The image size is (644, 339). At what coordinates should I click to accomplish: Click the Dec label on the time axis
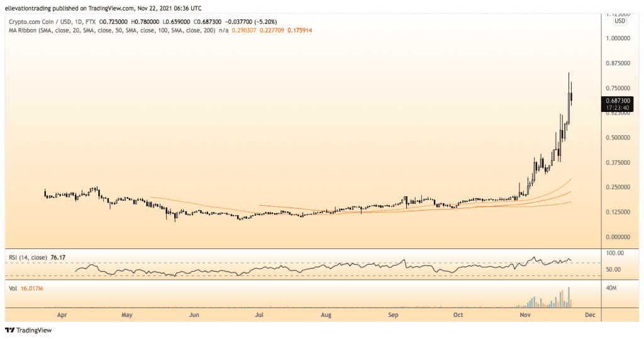(590, 315)
